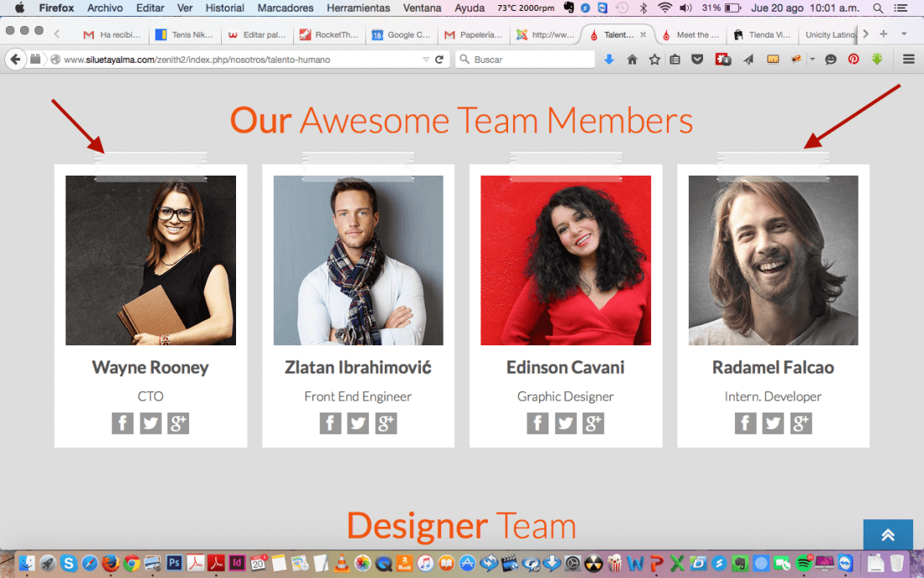Open the Archivo menu

(105, 8)
